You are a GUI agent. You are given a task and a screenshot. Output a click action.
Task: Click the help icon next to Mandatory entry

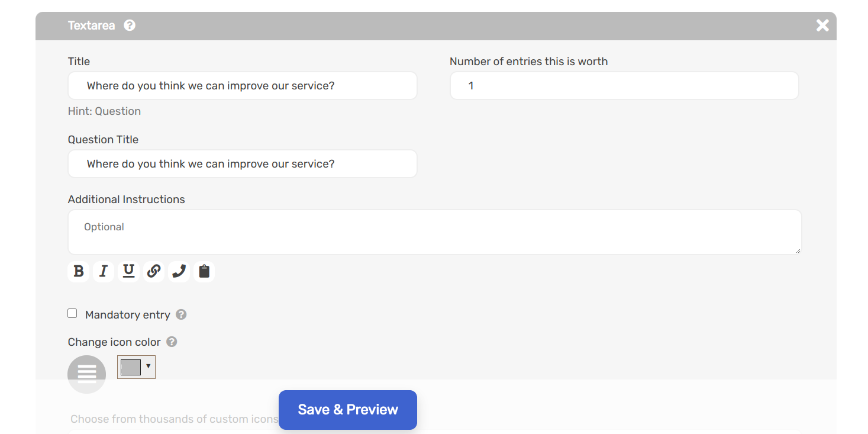click(x=182, y=314)
